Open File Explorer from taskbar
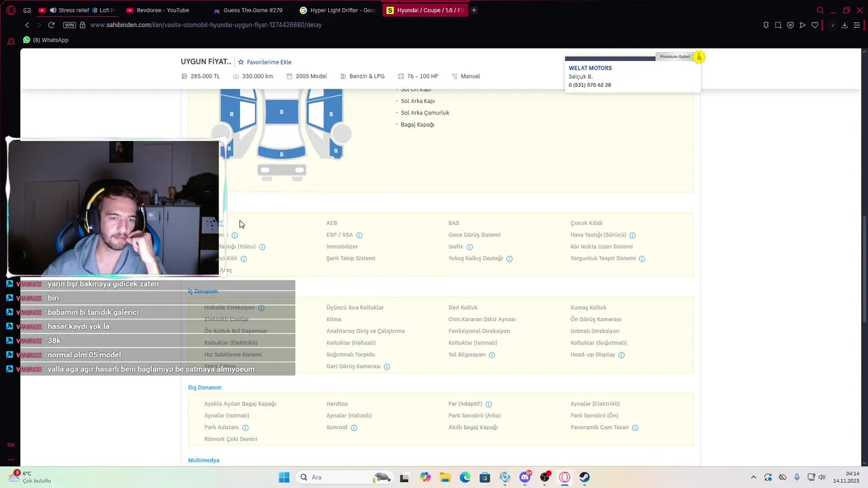868x488 pixels. coord(445,477)
